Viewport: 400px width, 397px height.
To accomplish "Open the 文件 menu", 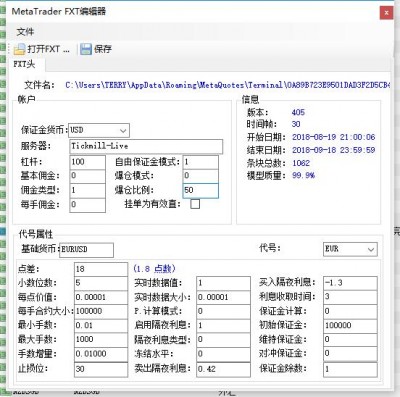I will click(25, 32).
